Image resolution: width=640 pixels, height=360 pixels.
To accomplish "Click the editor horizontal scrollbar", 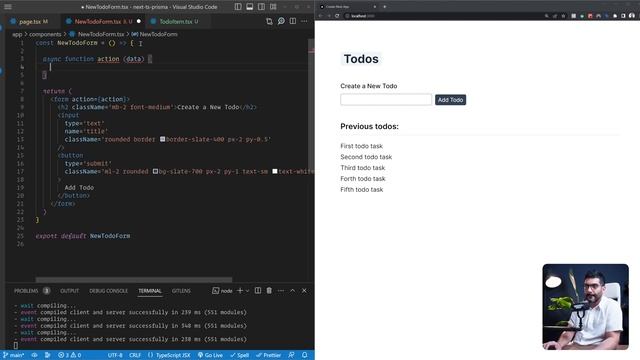I will pyautogui.click(x=134, y=280).
